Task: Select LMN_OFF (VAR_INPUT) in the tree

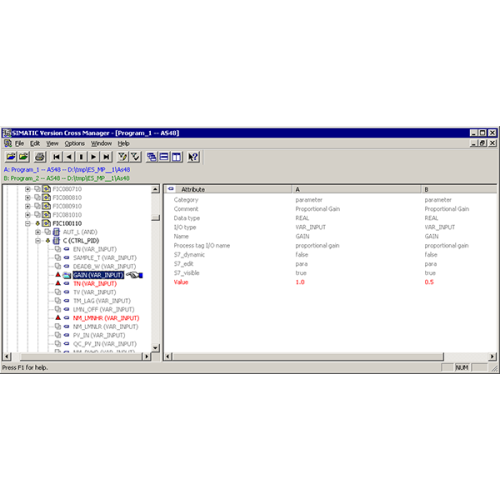Action: pyautogui.click(x=103, y=309)
